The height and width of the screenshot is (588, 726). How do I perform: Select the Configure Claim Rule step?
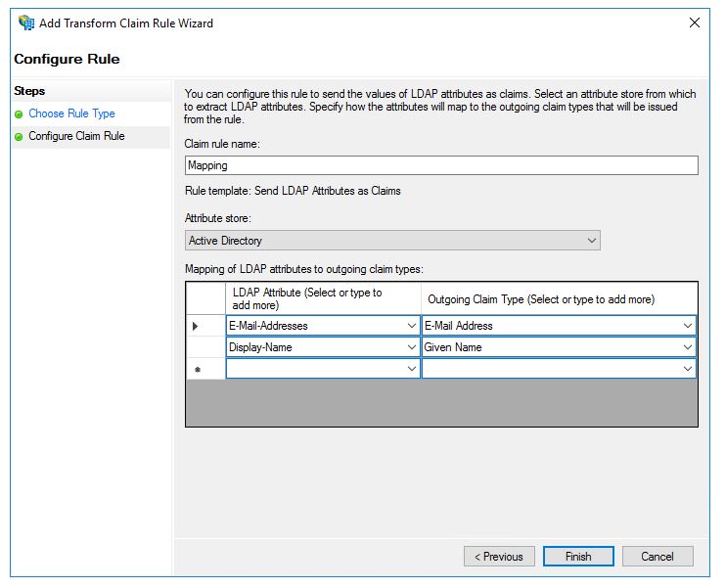click(76, 136)
